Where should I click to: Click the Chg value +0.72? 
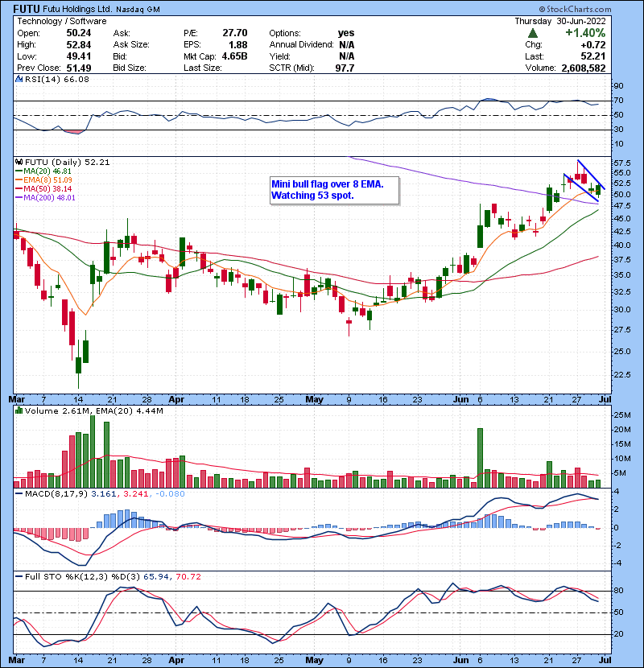(x=592, y=44)
